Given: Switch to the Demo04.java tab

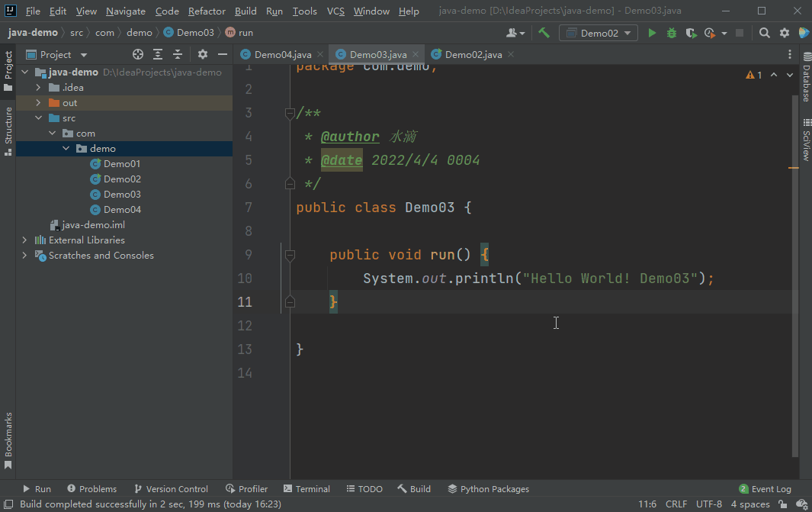Looking at the screenshot, I should [282, 55].
